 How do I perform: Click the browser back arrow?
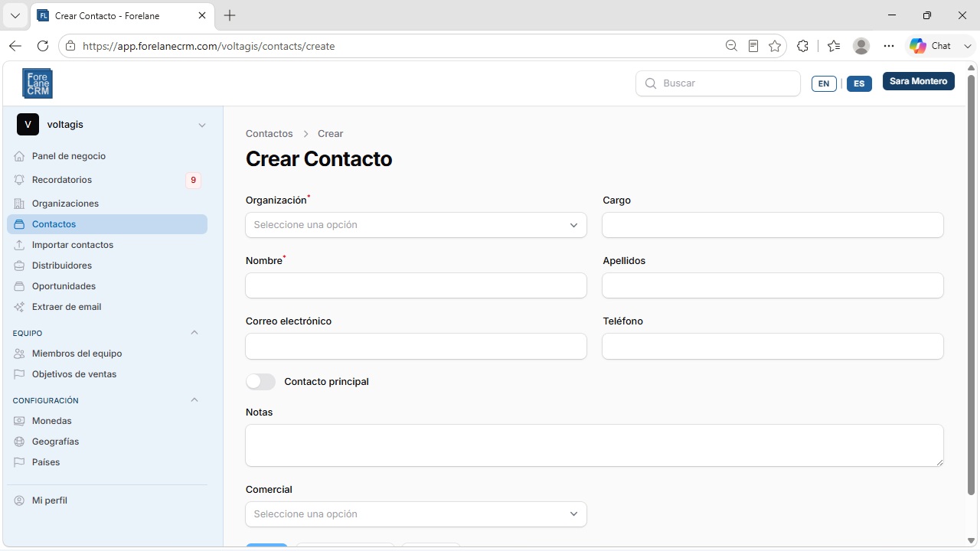point(15,46)
